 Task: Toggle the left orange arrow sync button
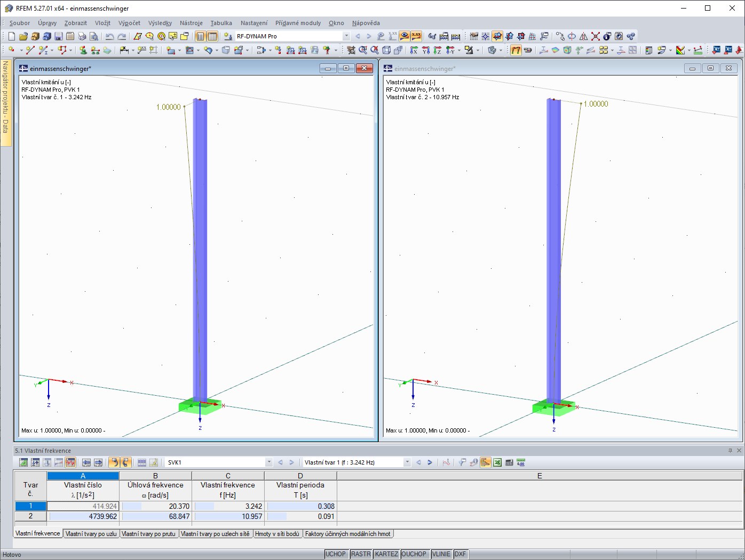tap(114, 462)
